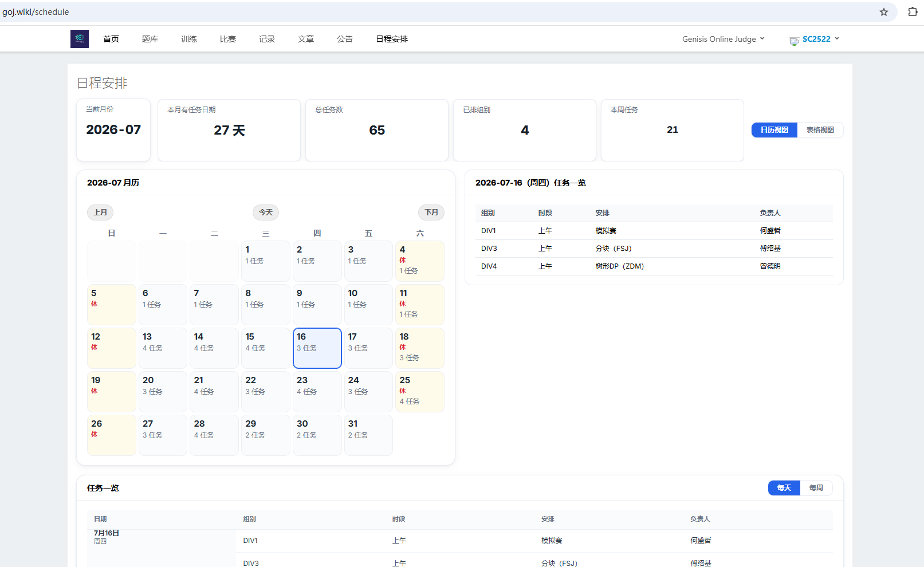Click the SC2522 user avatar icon
The width and height of the screenshot is (924, 567).
tap(794, 40)
